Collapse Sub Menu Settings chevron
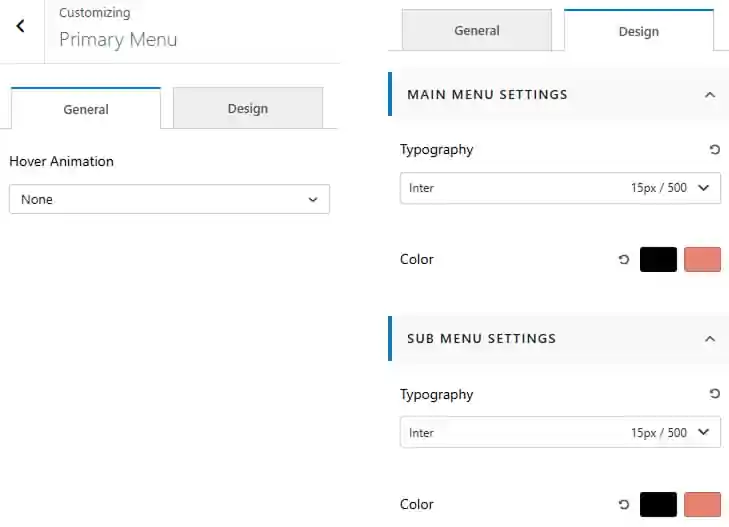Viewport: 729px width, 527px height. [709, 339]
